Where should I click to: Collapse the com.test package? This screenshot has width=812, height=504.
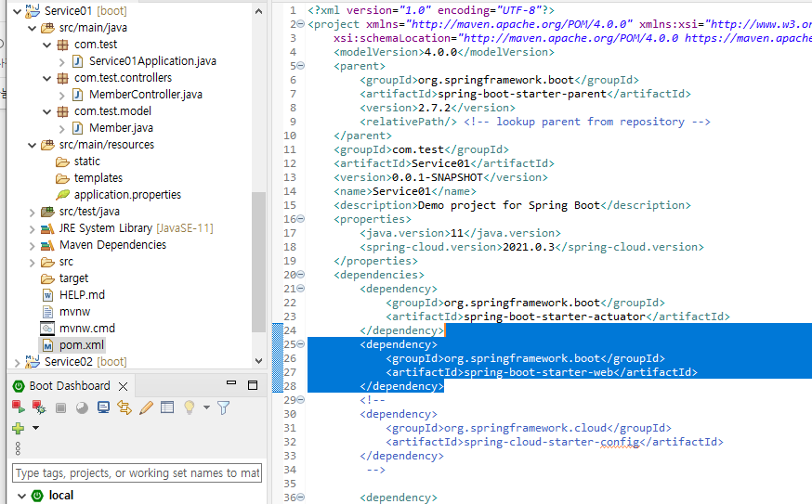coord(47,45)
